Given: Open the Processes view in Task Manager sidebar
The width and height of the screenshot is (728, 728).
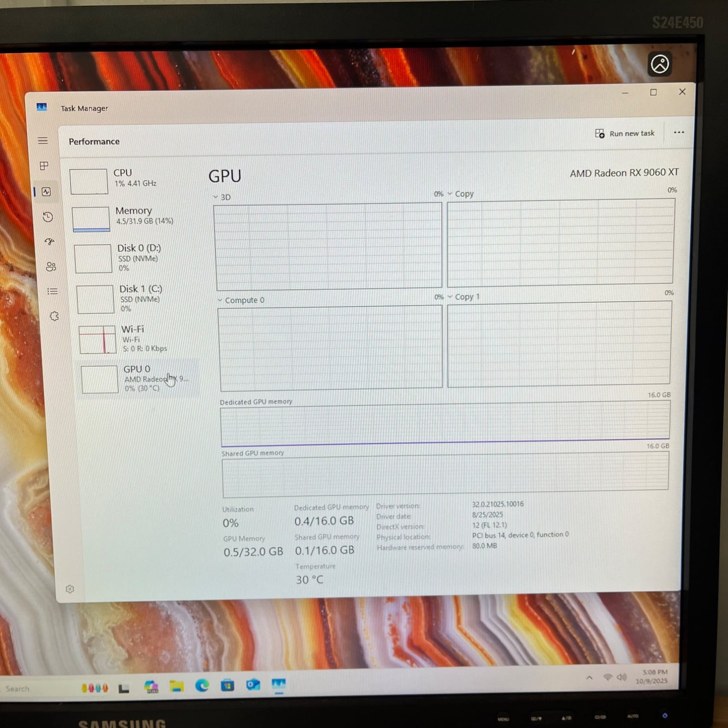Looking at the screenshot, I should [x=44, y=166].
